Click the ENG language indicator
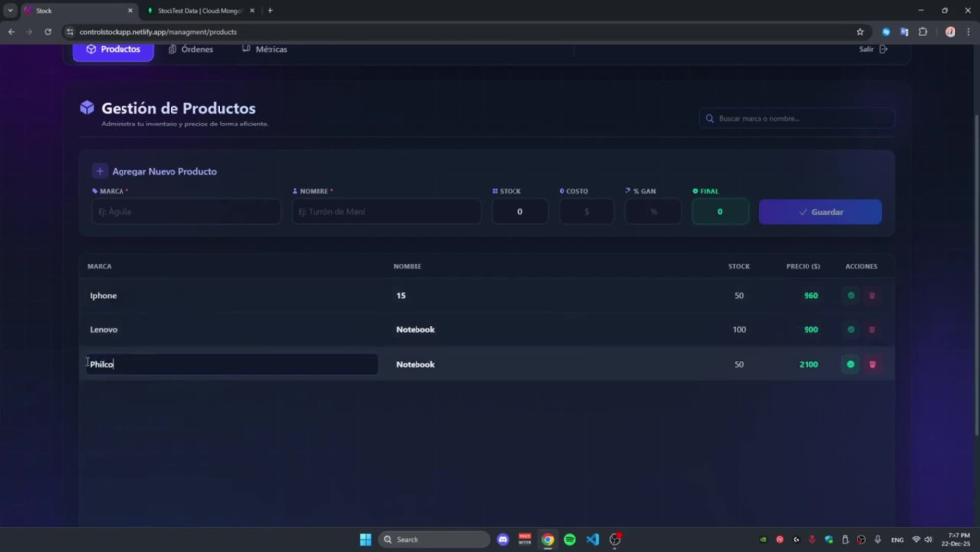980x552 pixels. 897,540
